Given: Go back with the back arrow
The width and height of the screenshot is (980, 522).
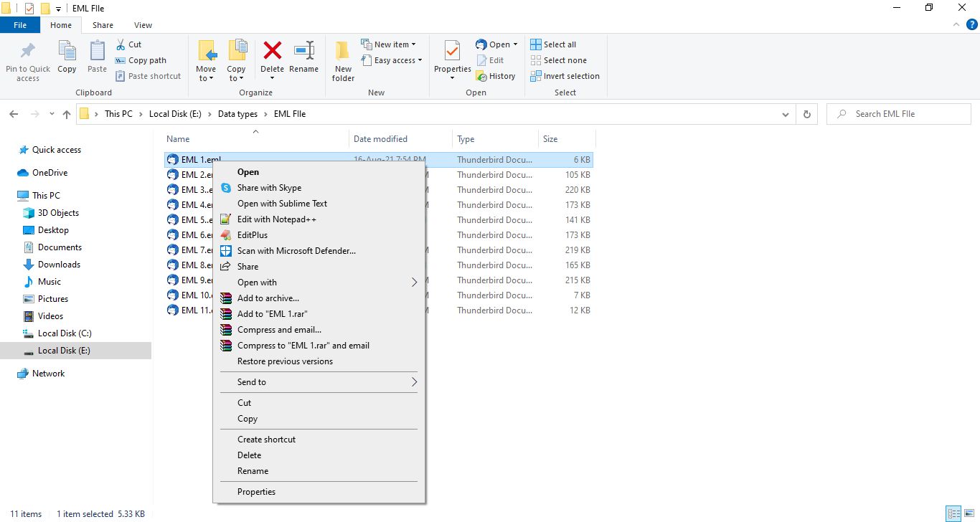Looking at the screenshot, I should 14,114.
